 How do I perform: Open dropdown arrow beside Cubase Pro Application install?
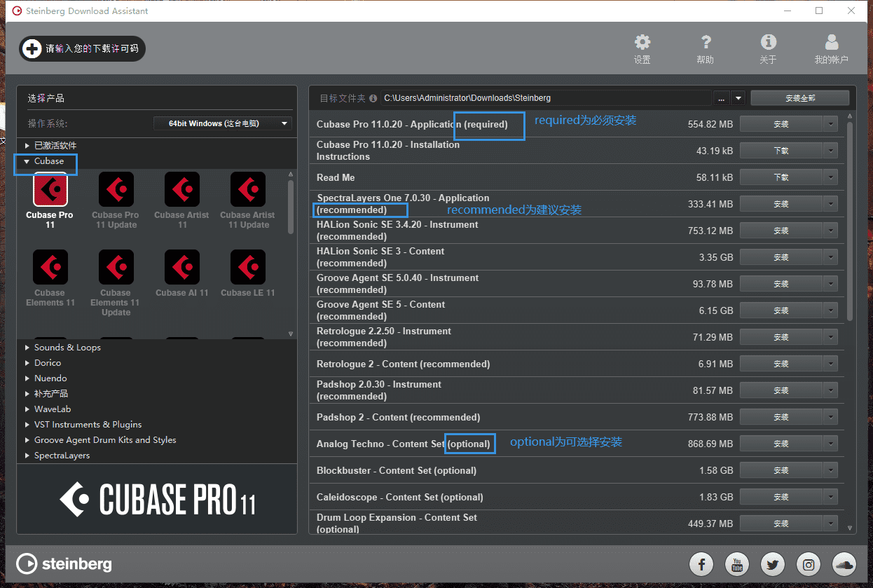830,124
